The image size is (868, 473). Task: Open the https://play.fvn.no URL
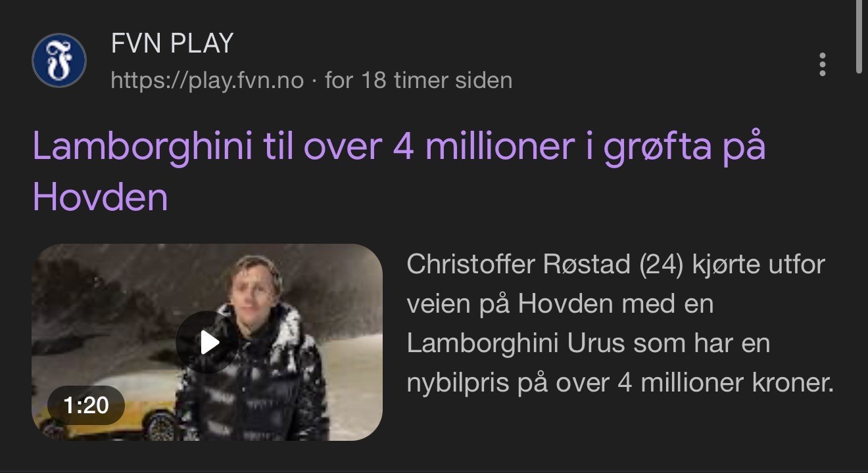coord(207,81)
